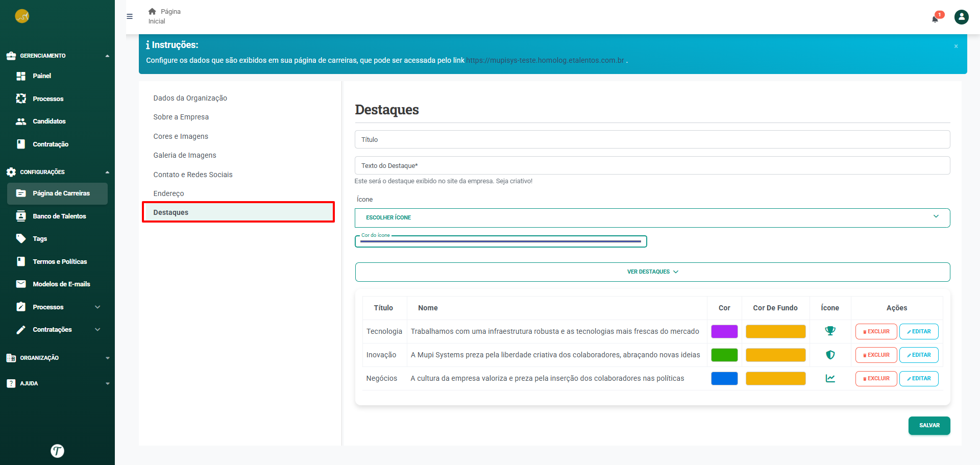Open the Escolher Ícone dropdown

652,217
